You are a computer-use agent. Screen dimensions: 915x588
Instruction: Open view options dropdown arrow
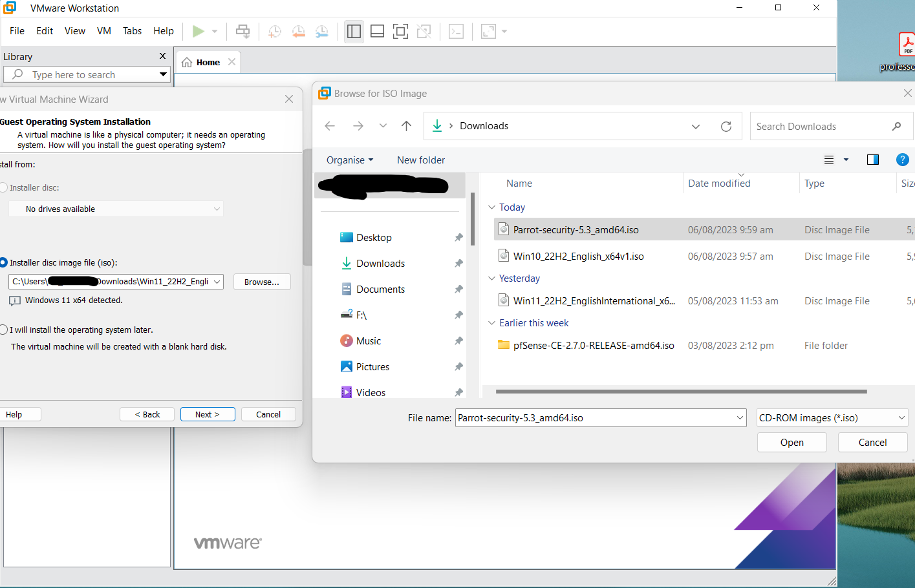pos(846,160)
